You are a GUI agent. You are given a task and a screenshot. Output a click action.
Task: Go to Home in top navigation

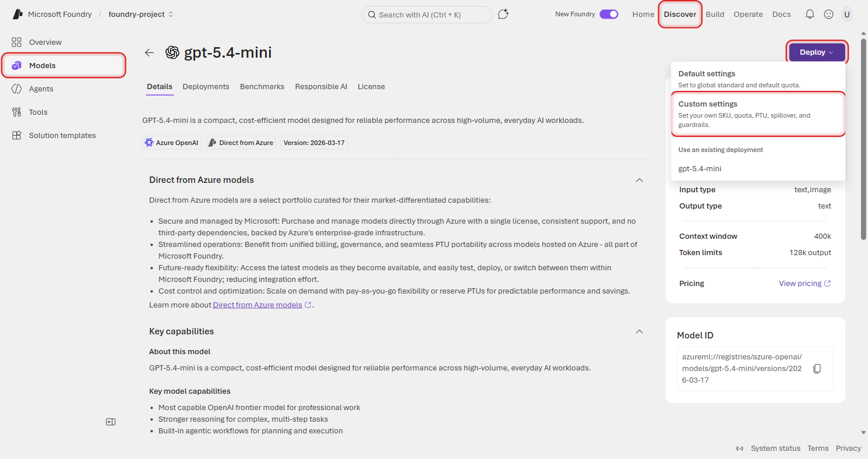click(643, 15)
